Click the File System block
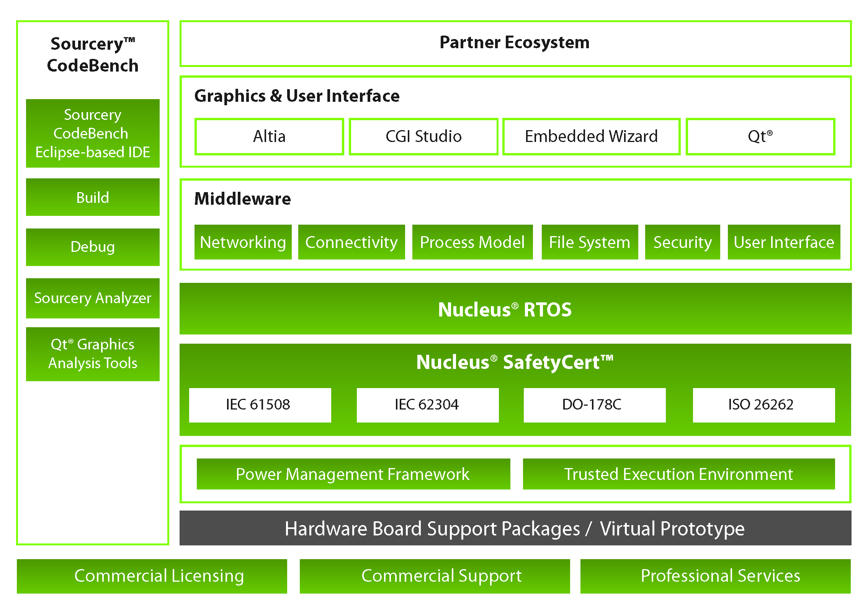 pyautogui.click(x=590, y=242)
